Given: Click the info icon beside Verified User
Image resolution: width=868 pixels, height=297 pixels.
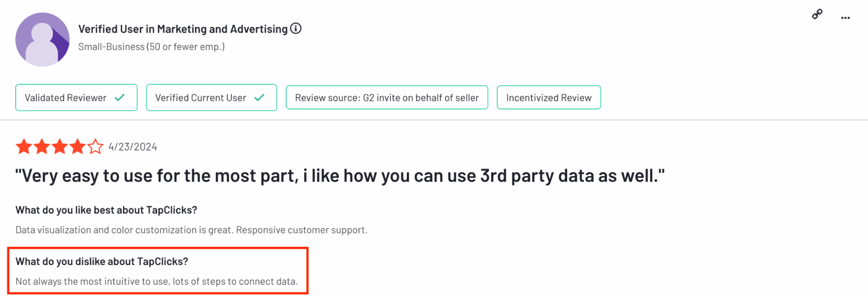Looking at the screenshot, I should [296, 28].
